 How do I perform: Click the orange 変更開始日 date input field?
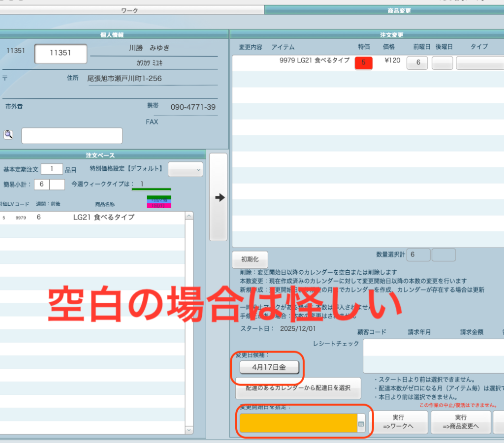298,423
